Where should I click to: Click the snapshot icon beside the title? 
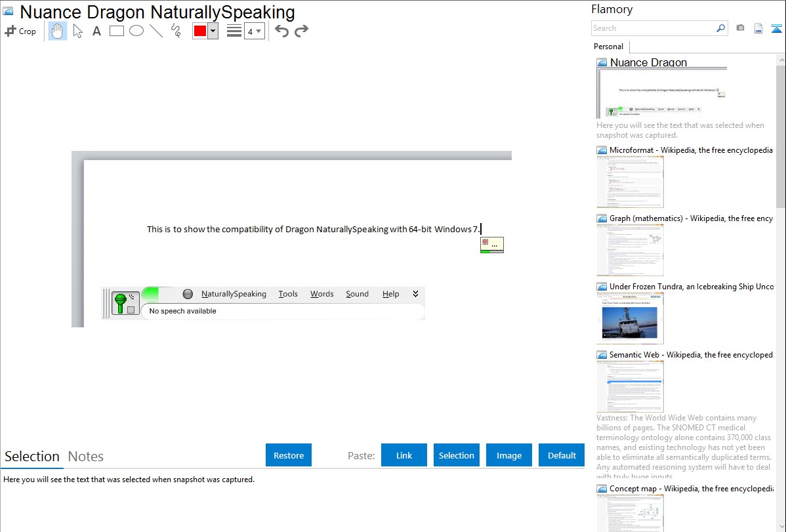[8, 12]
